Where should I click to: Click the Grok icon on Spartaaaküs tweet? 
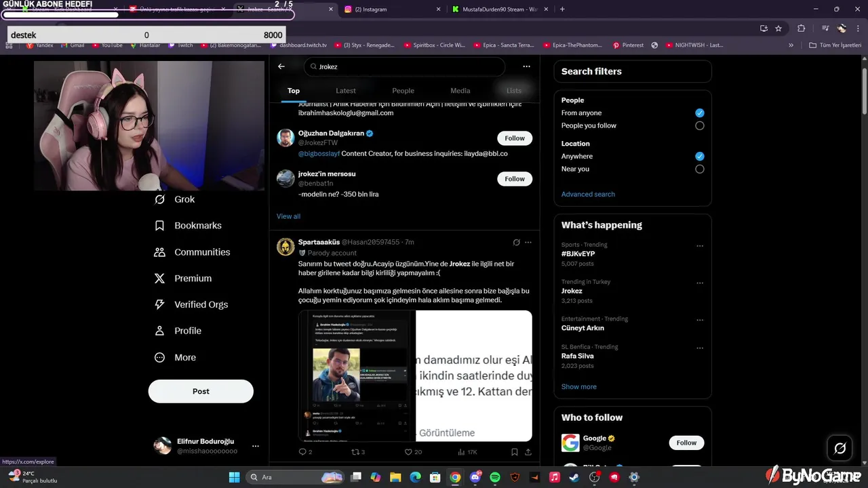516,242
